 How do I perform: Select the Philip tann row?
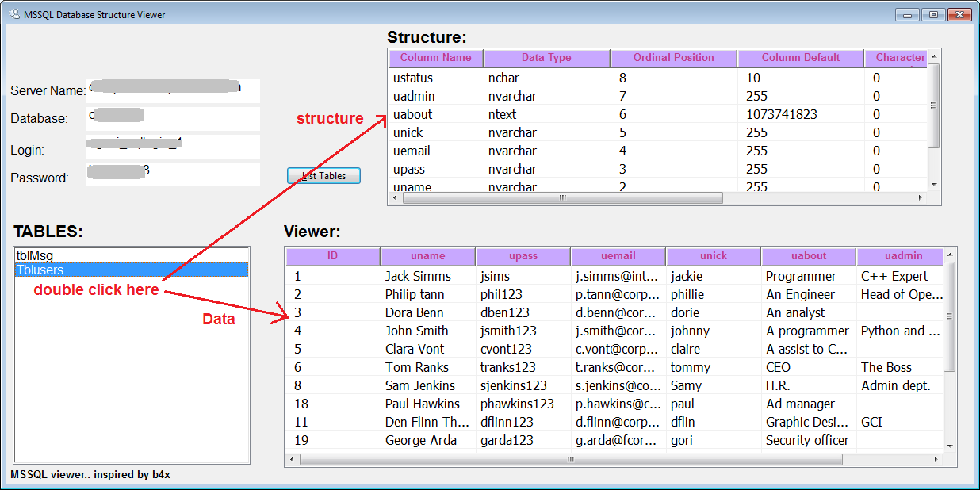[614, 294]
